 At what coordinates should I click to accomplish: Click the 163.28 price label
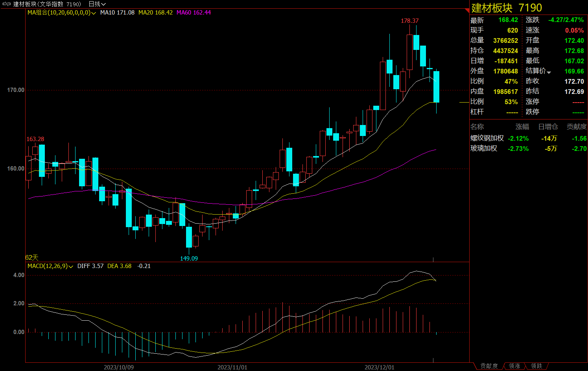[x=35, y=139]
